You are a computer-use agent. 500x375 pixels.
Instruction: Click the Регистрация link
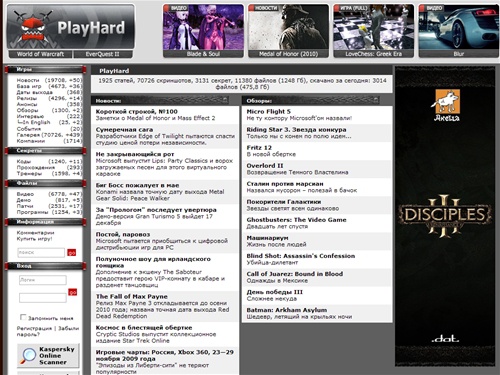(34, 328)
